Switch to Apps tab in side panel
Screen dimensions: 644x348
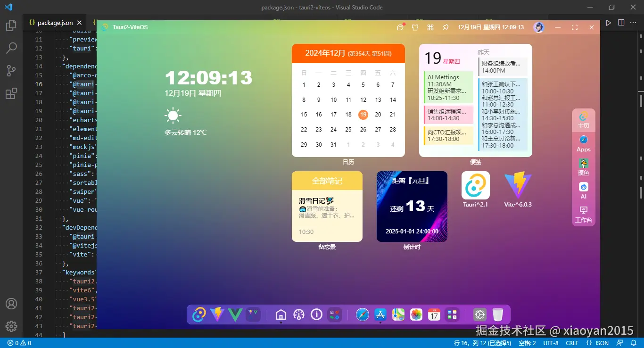click(x=584, y=144)
